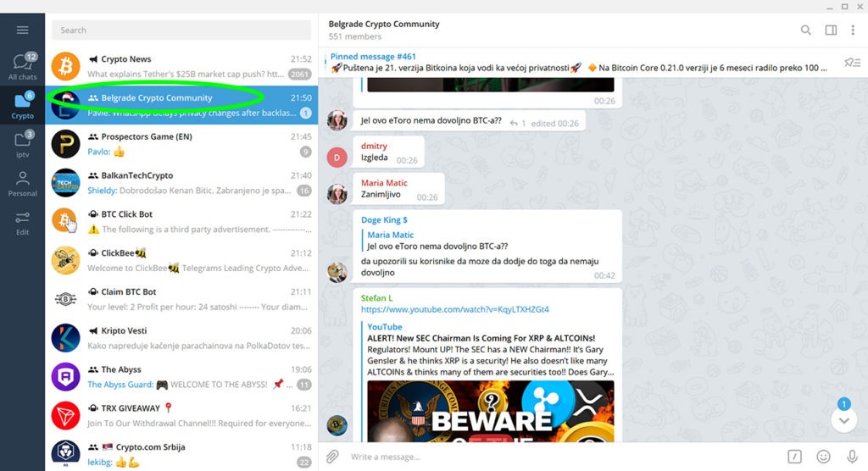Switch to the iptv folder
Screen dimensions: 868x471
coord(22,145)
